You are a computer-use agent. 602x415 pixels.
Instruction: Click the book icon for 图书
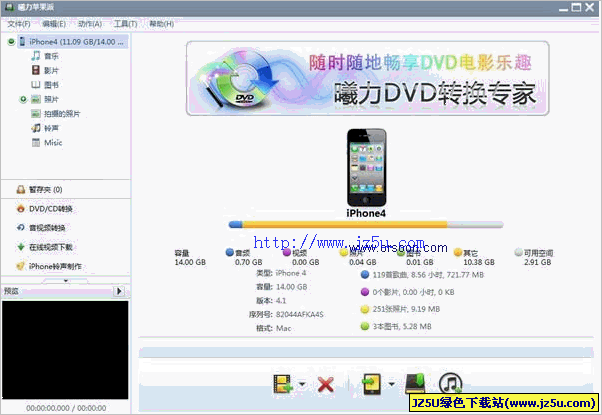36,85
